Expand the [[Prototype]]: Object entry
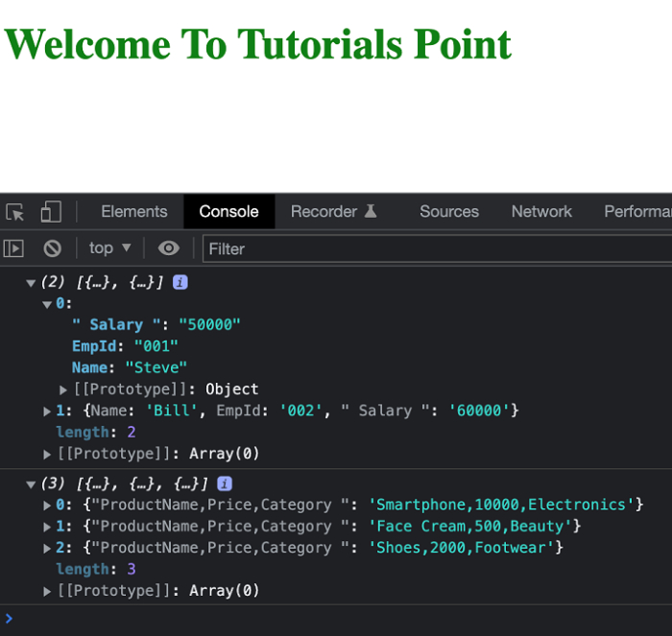The width and height of the screenshot is (672, 636). [x=63, y=389]
